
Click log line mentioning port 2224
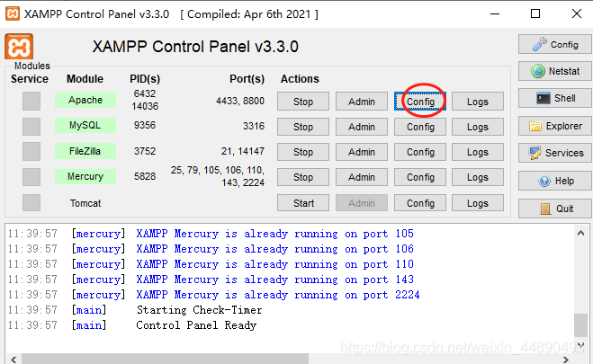point(278,295)
